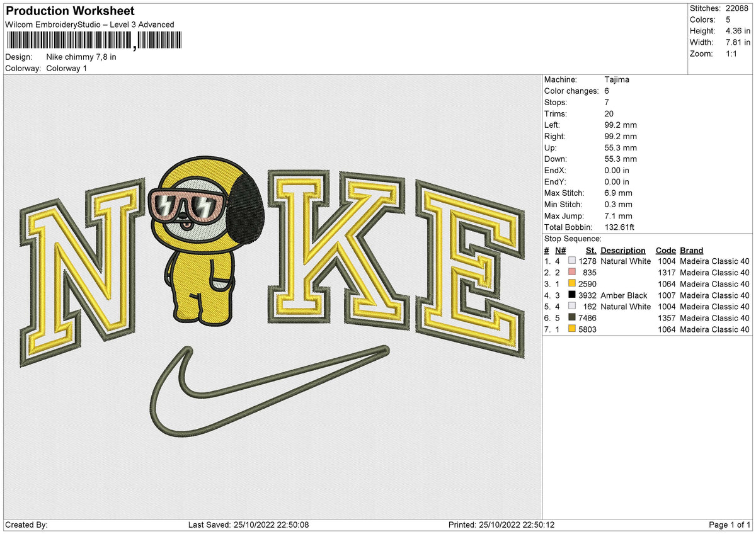Click the 'Brand' column header
This screenshot has width=756, height=534.
click(692, 250)
